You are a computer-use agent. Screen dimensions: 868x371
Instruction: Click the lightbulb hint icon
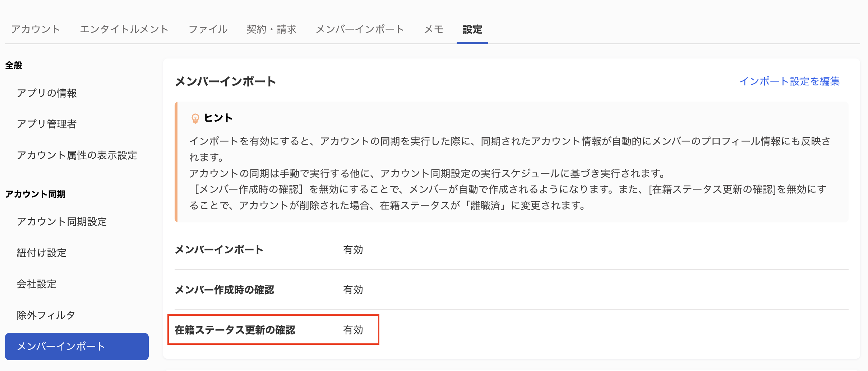click(x=195, y=118)
